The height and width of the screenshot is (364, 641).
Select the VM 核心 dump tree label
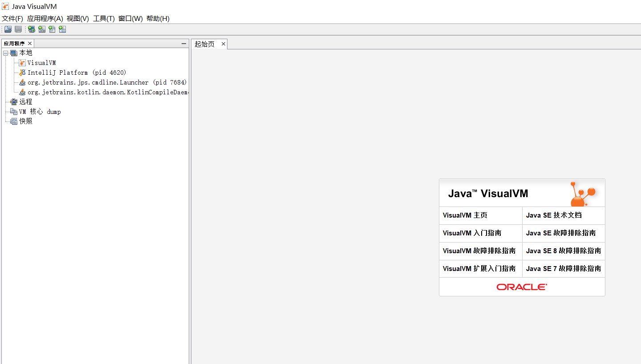[40, 112]
